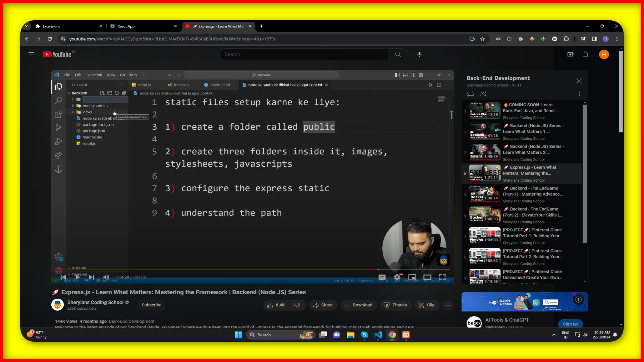
Task: Switch video to miniplayer
Action: coord(412,277)
